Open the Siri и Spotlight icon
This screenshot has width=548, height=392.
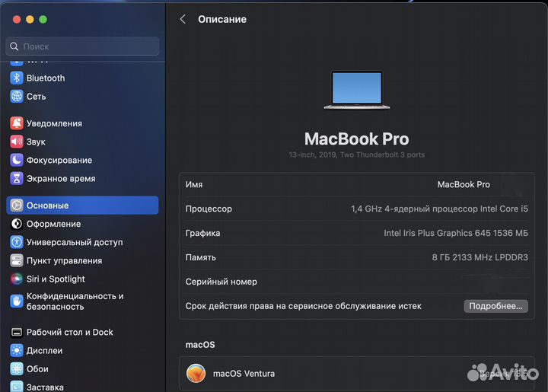(x=17, y=279)
